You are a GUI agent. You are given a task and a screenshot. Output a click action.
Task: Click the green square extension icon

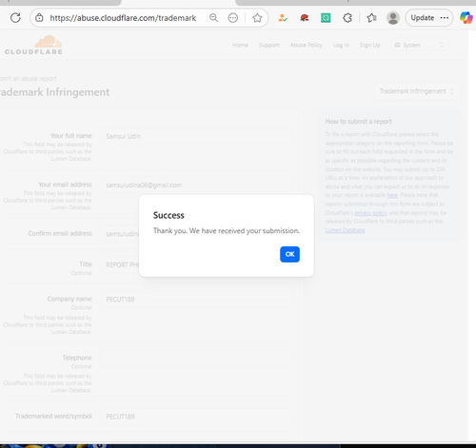click(x=326, y=18)
